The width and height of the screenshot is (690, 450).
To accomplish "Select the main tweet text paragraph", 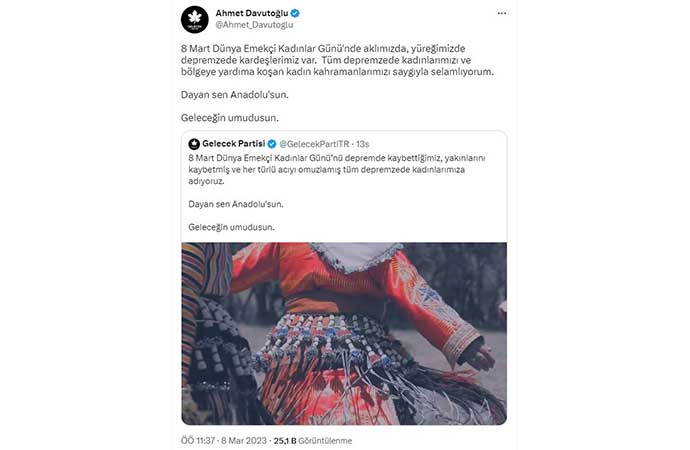I will click(337, 60).
